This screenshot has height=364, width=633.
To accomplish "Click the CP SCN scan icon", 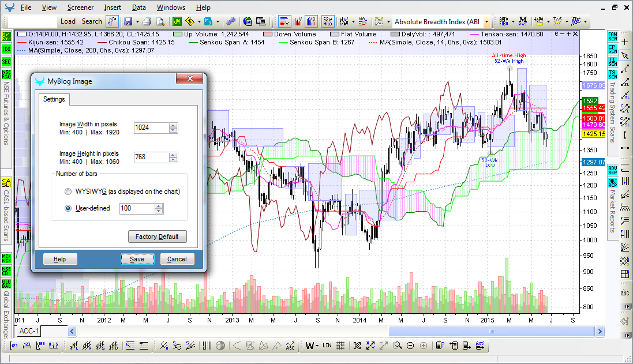I will pyautogui.click(x=612, y=49).
